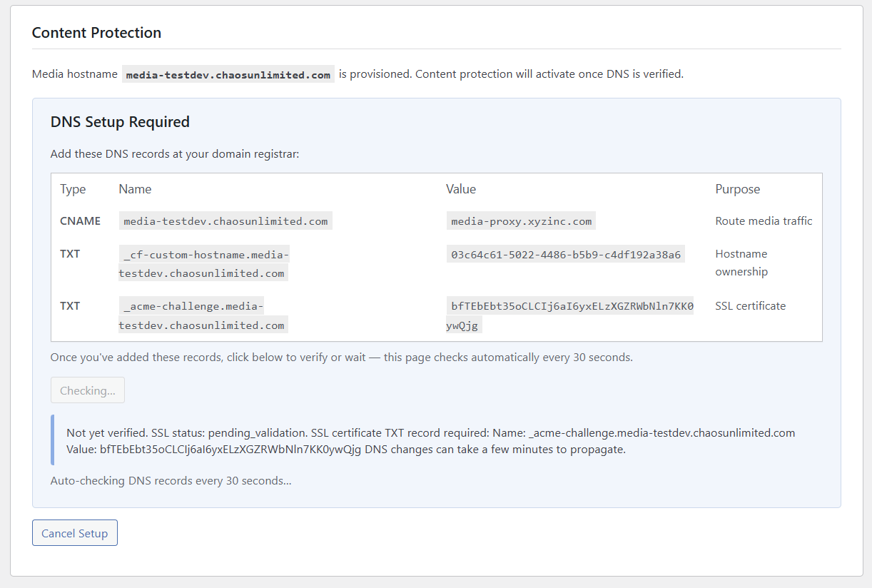This screenshot has height=588, width=872.
Task: Click the Value column header
Action: click(x=461, y=188)
